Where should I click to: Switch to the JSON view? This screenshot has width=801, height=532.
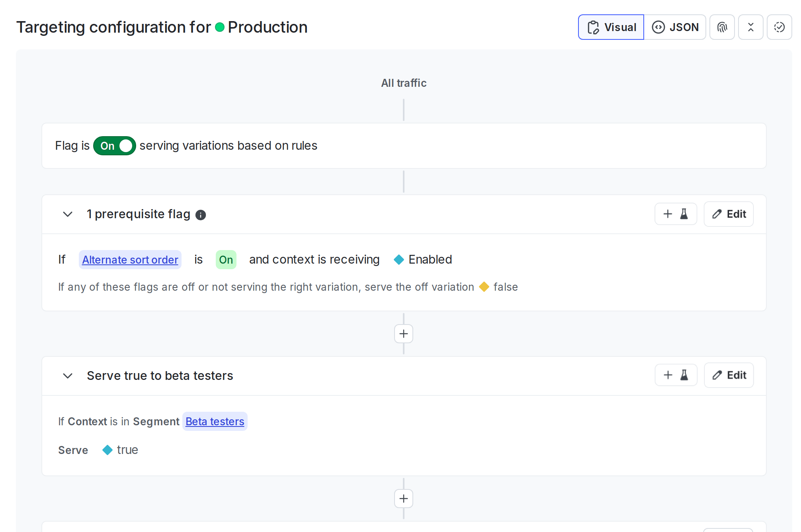tap(675, 27)
